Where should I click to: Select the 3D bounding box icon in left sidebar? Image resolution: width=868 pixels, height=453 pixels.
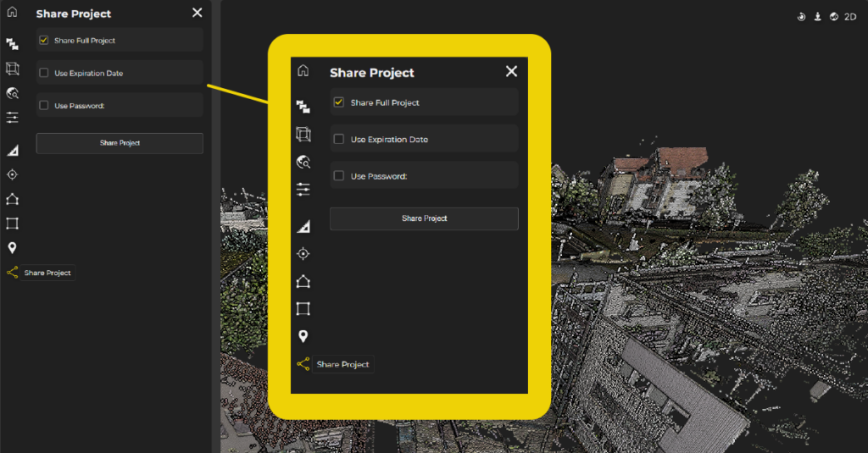pyautogui.click(x=12, y=69)
